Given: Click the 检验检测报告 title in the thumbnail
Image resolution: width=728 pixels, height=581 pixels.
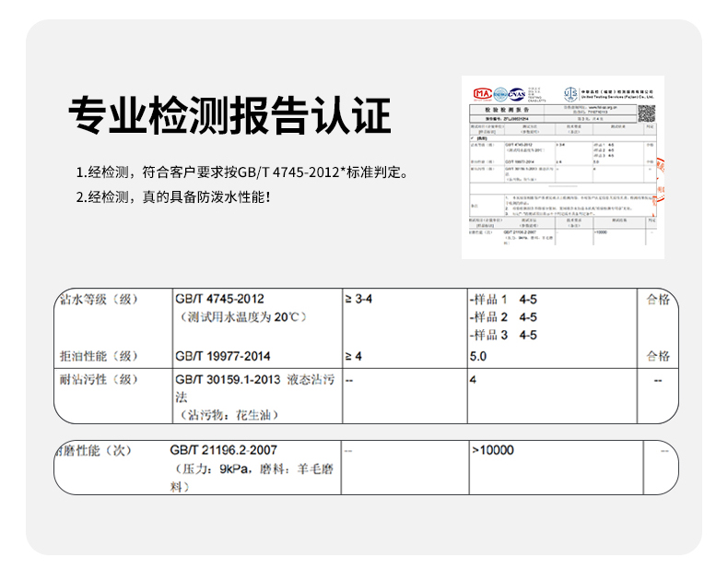Looking at the screenshot, I should click(x=507, y=110).
